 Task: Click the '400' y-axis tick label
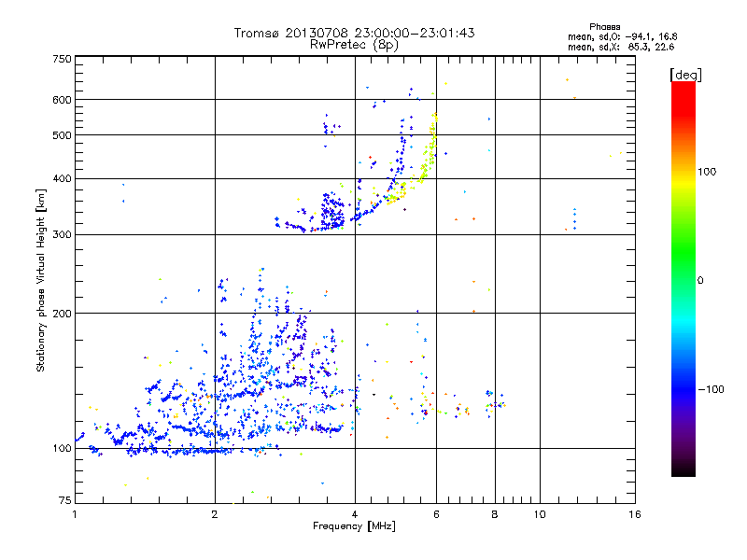tap(62, 178)
